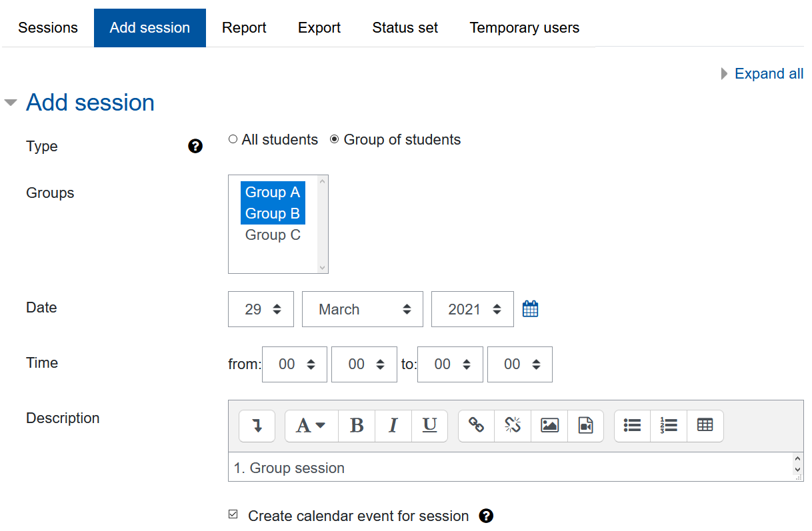Open the calendar date picker icon
The height and width of the screenshot is (531, 812).
click(530, 308)
